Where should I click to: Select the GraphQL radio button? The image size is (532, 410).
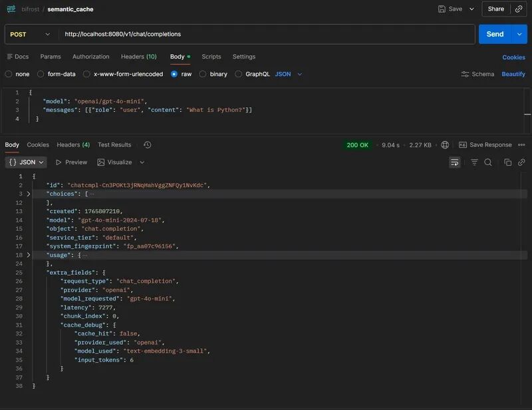click(239, 74)
